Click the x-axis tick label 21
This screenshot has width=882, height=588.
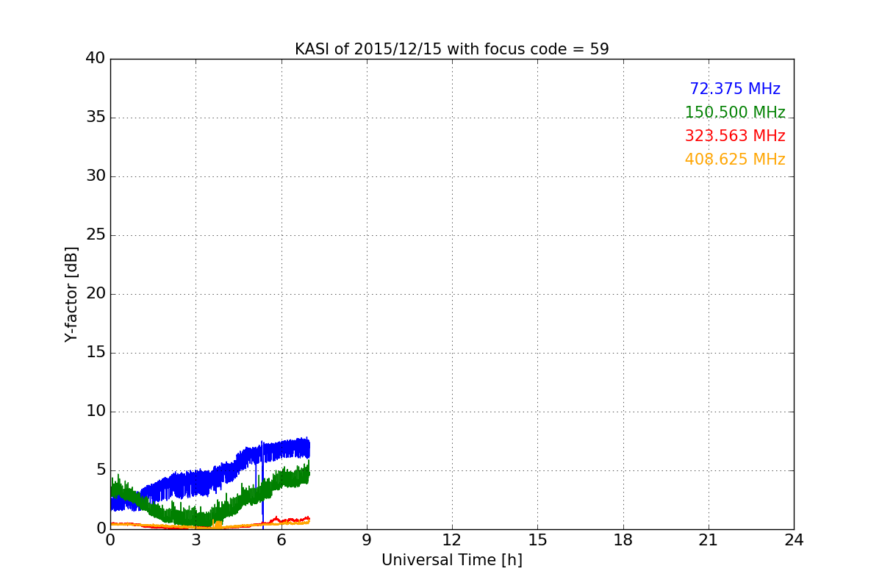pyautogui.click(x=709, y=540)
